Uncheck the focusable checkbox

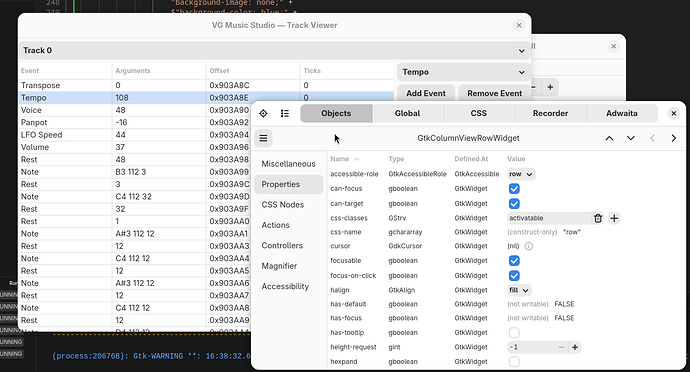tap(514, 261)
